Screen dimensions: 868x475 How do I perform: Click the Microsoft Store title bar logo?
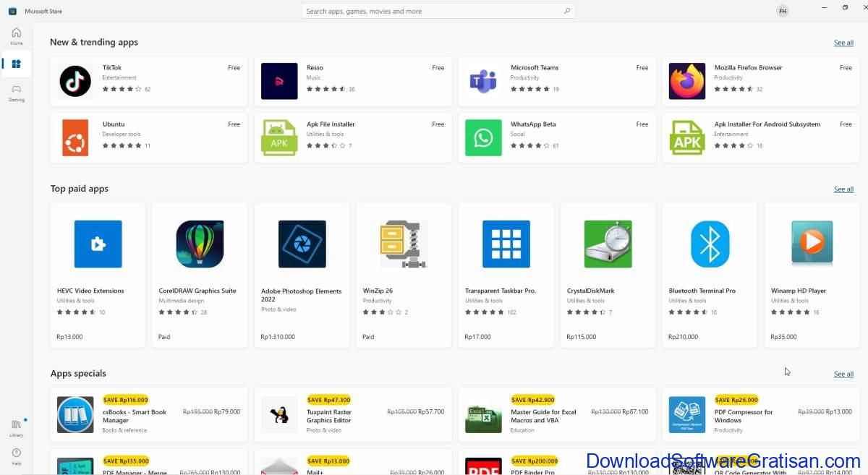pos(12,11)
